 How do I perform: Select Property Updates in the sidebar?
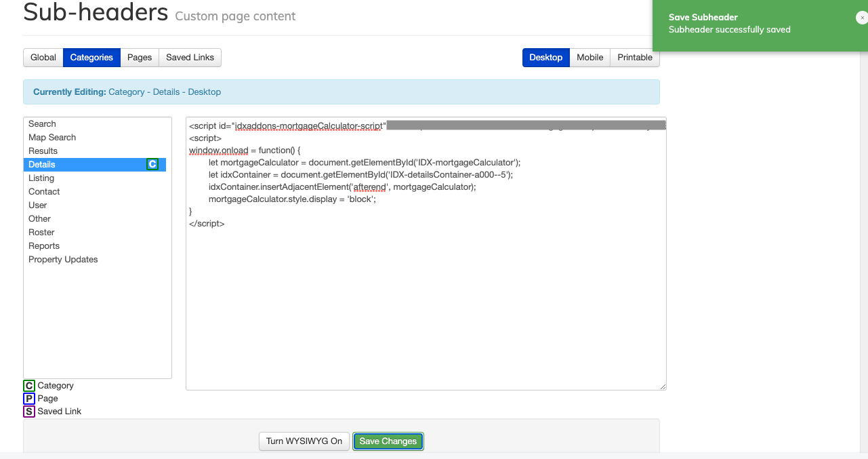pyautogui.click(x=63, y=259)
